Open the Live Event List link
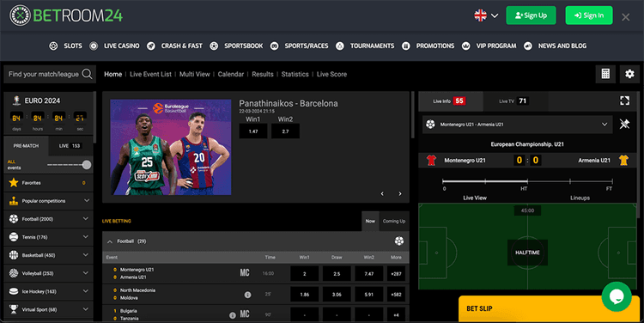The height and width of the screenshot is (323, 644). pos(151,75)
